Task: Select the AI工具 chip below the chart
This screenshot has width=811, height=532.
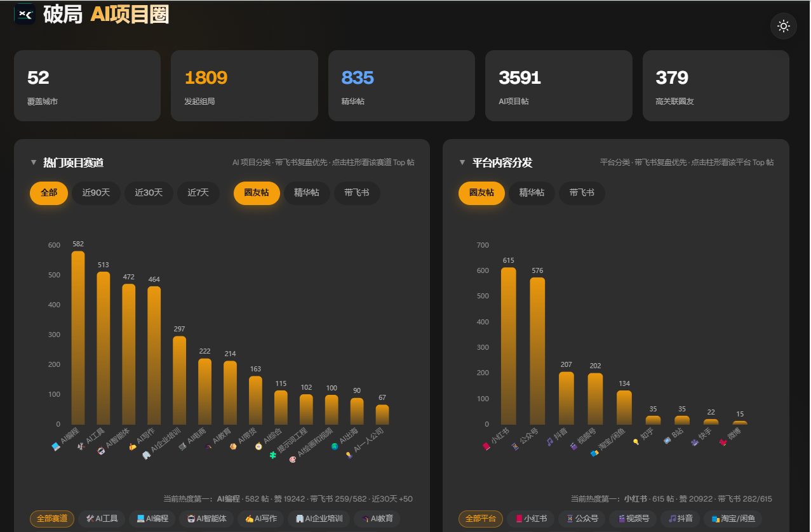Action: (102, 519)
